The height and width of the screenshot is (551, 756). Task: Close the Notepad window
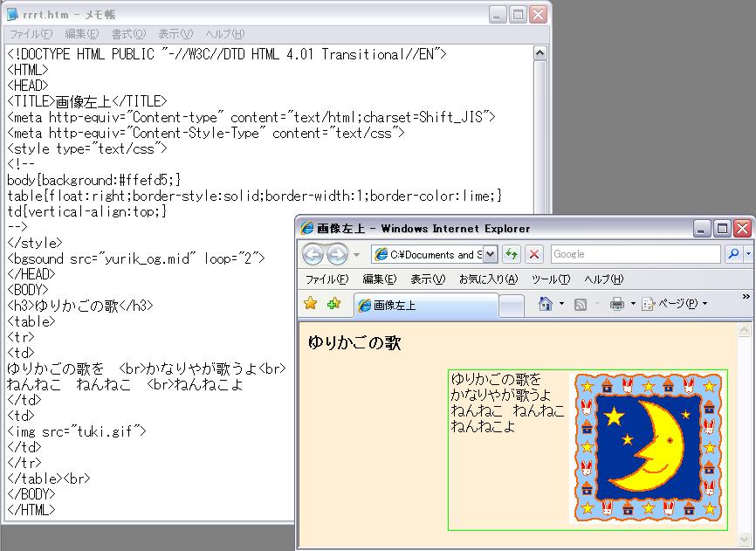click(538, 15)
